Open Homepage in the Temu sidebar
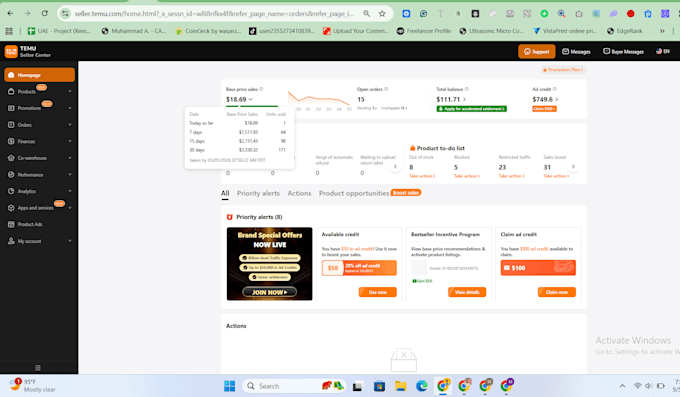 [39, 75]
